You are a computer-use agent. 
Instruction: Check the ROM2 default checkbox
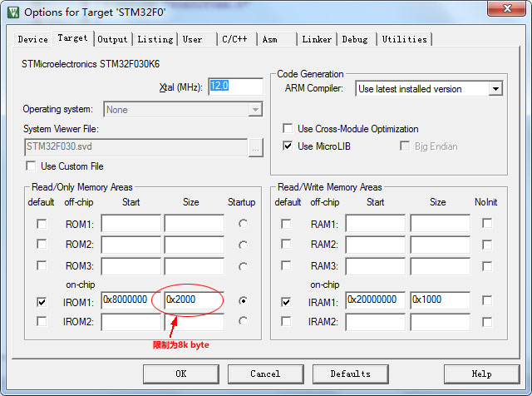click(42, 245)
